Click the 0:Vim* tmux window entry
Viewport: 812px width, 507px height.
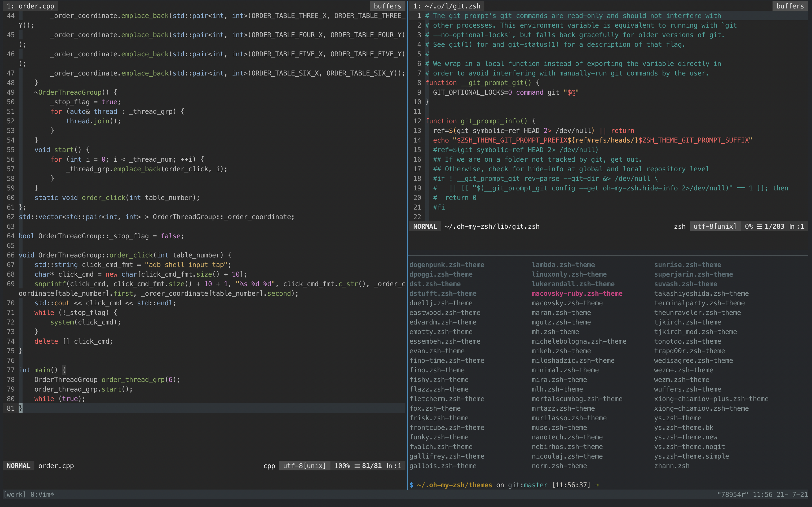[42, 495]
